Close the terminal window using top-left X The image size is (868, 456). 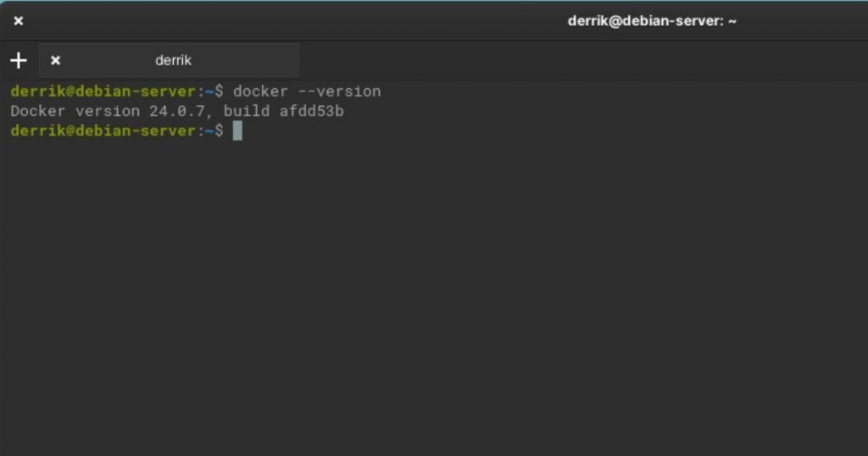tap(19, 21)
